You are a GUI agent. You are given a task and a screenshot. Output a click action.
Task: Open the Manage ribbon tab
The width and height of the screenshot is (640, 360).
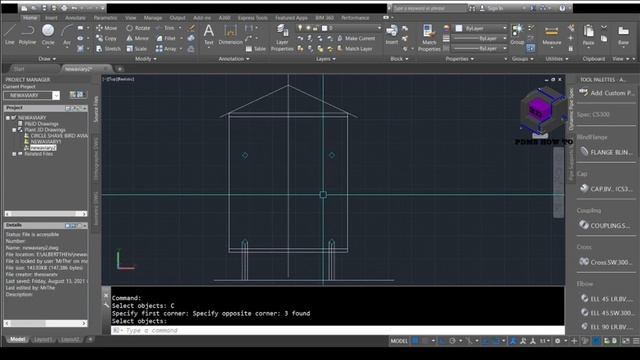pos(153,18)
